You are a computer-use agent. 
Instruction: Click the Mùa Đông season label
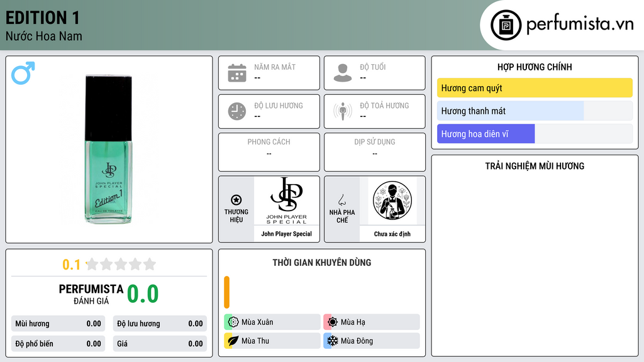[x=357, y=341]
